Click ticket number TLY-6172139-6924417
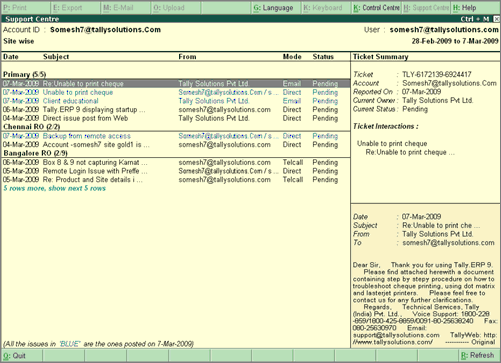 (x=437, y=74)
